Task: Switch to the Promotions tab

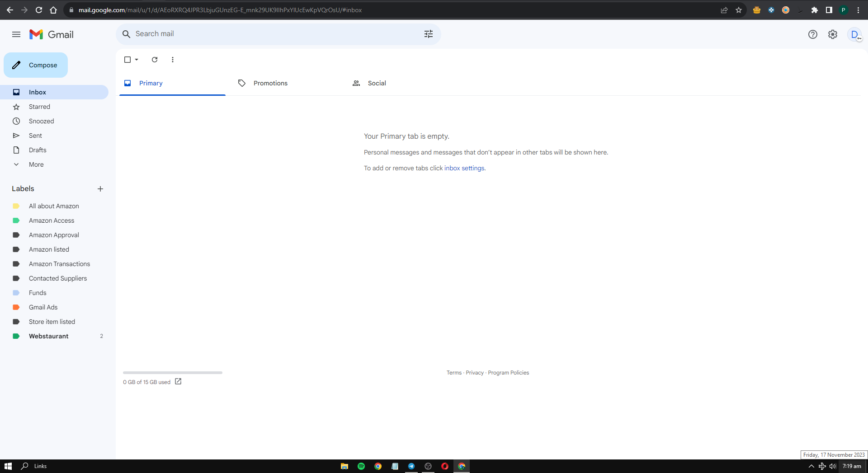Action: 287,83
